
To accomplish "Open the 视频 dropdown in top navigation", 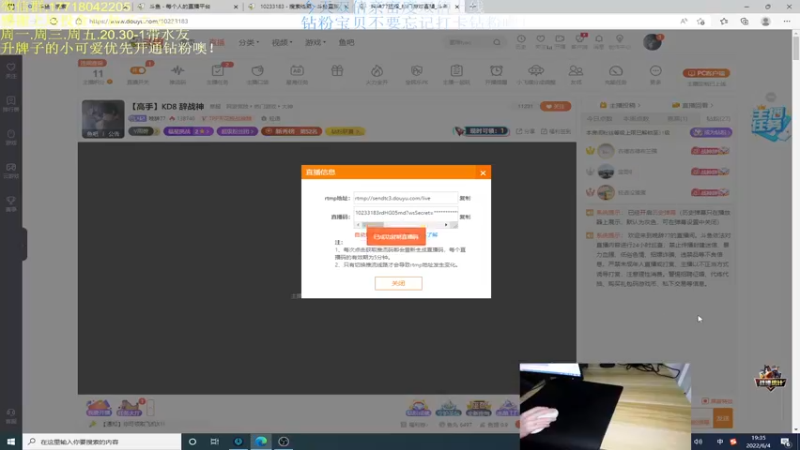I will pos(282,42).
